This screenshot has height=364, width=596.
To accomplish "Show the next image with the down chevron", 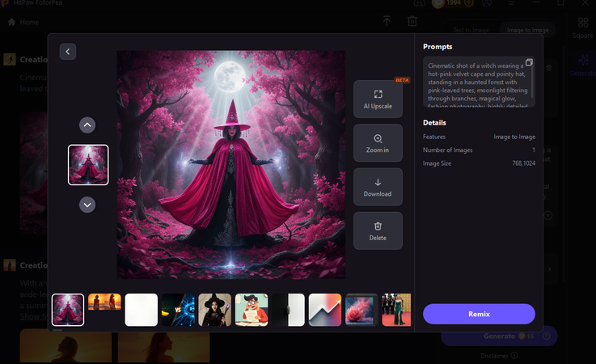I will 87,205.
